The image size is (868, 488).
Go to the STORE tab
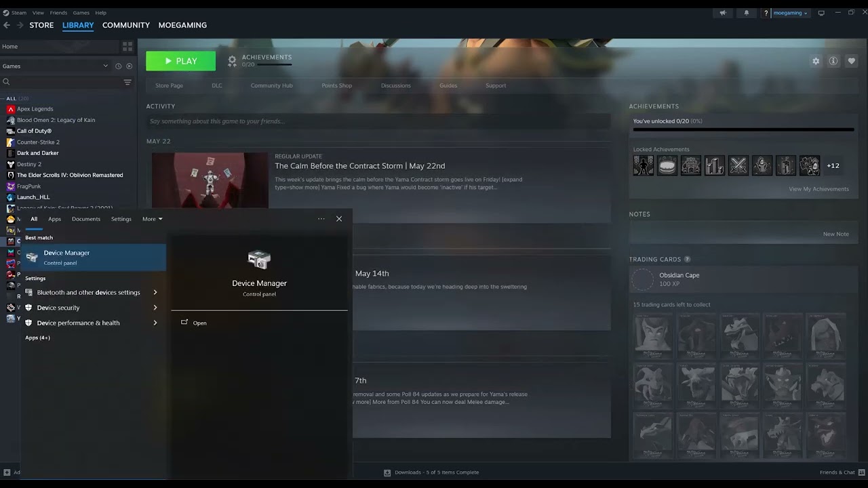pyautogui.click(x=41, y=25)
